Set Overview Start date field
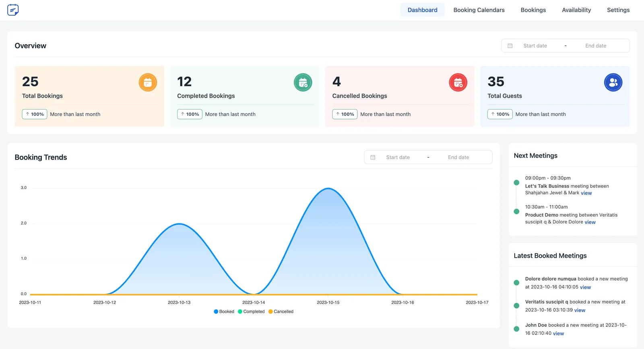The width and height of the screenshot is (644, 349). [x=535, y=46]
